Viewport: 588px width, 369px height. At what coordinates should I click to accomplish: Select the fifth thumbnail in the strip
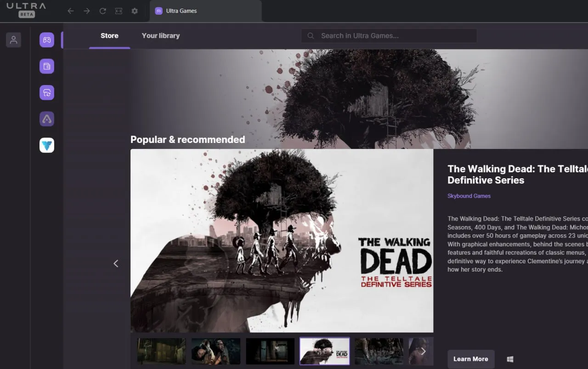point(379,352)
